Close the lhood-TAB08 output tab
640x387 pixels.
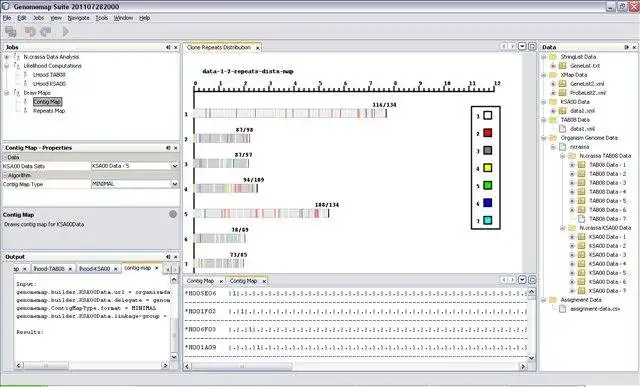pos(70,269)
